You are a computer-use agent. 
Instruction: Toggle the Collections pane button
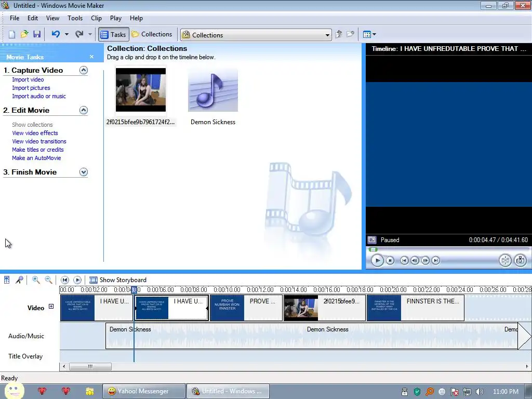point(152,34)
